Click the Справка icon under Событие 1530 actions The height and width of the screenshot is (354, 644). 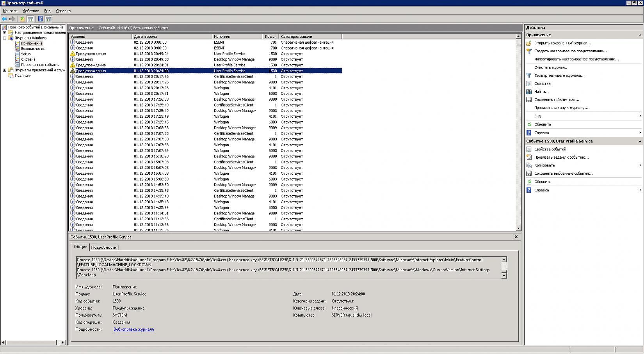[x=529, y=190]
